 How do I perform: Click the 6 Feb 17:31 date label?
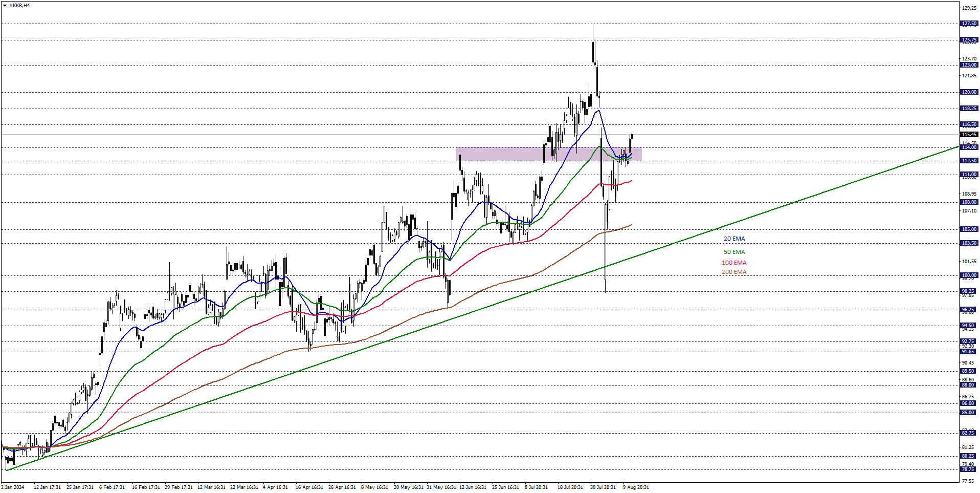pyautogui.click(x=112, y=487)
